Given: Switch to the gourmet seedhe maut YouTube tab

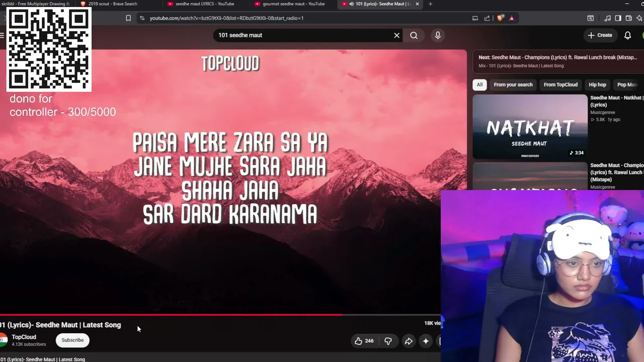Looking at the screenshot, I should click(293, 4).
